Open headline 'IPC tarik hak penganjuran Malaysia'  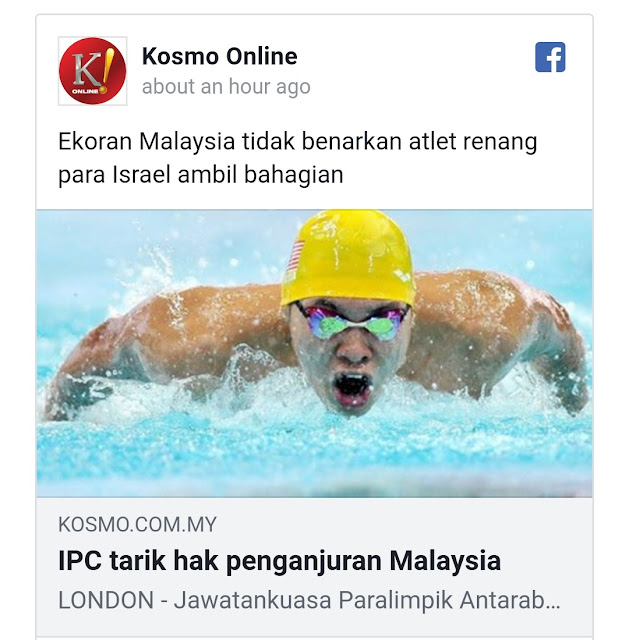280,561
